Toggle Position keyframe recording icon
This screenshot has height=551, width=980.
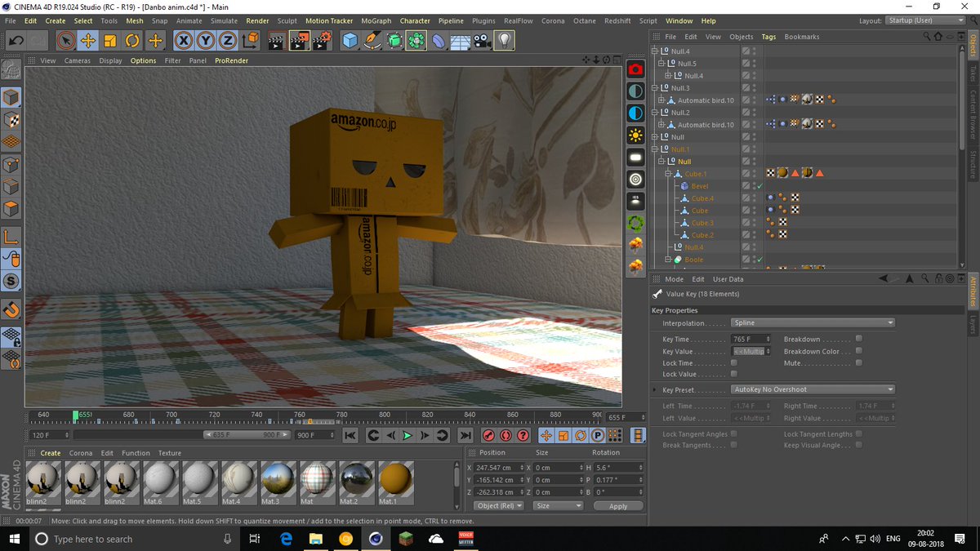[x=546, y=436]
